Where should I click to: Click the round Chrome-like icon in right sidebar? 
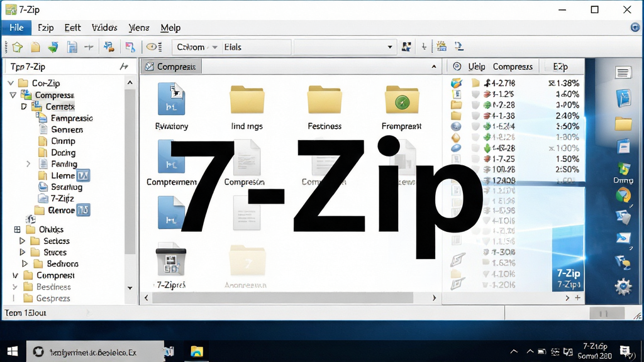pos(623,195)
